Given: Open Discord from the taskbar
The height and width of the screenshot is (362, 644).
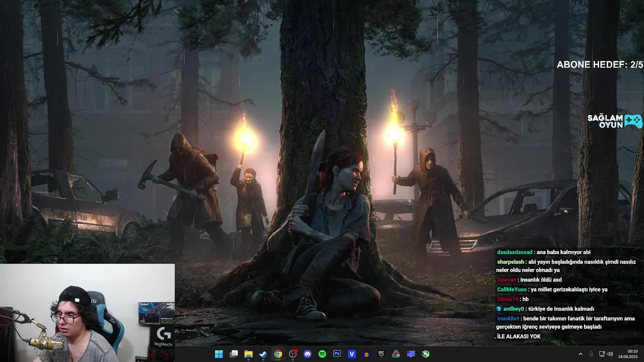Looking at the screenshot, I should (307, 354).
